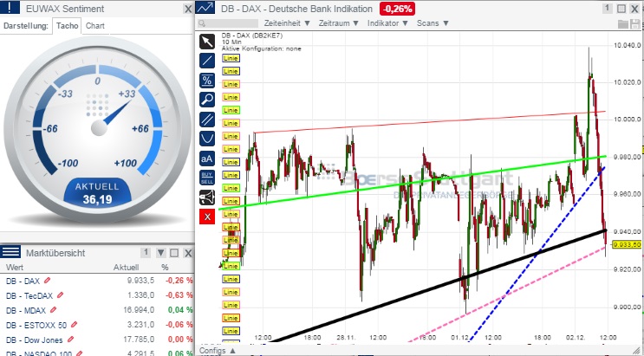This screenshot has width=644, height=356.
Task: Close the Marktübersicht panel
Action: (x=188, y=253)
